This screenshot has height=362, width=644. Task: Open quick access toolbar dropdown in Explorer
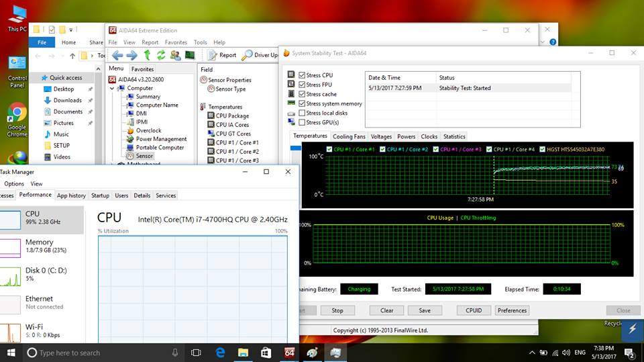tap(70, 30)
